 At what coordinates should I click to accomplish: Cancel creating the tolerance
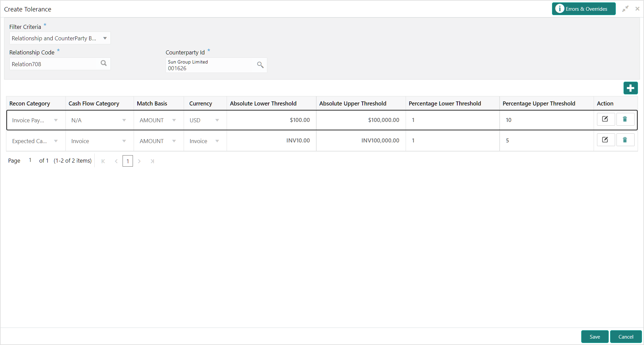coord(626,337)
